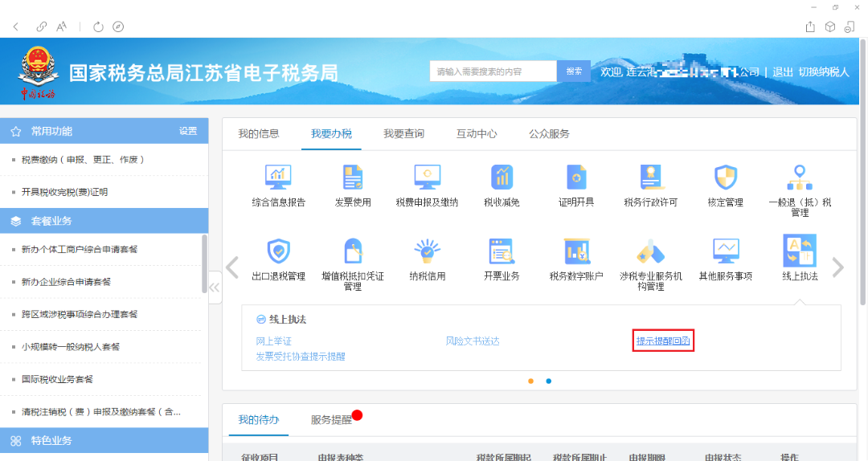Show previous page of service icons
Image resolution: width=868 pixels, height=461 pixels.
tap(233, 267)
